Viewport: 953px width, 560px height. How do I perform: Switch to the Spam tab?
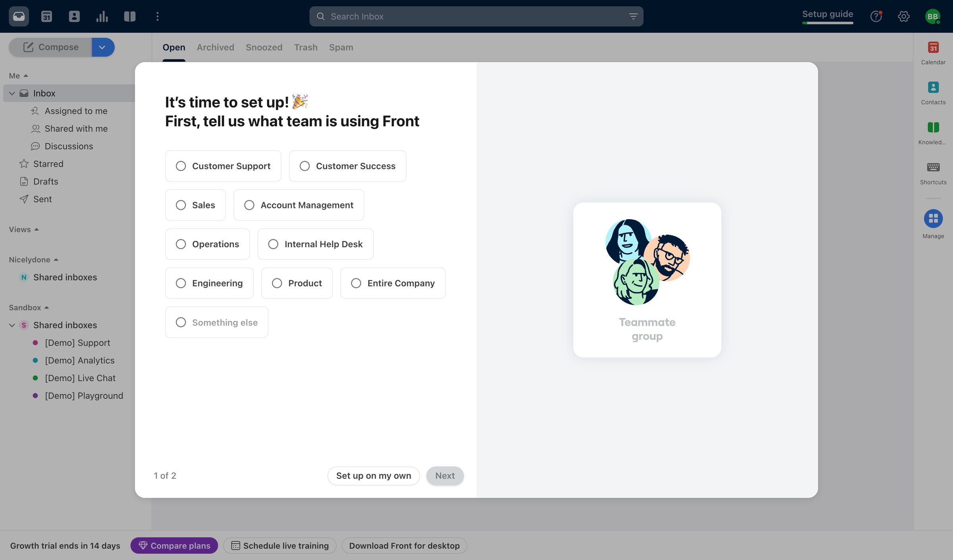tap(341, 47)
